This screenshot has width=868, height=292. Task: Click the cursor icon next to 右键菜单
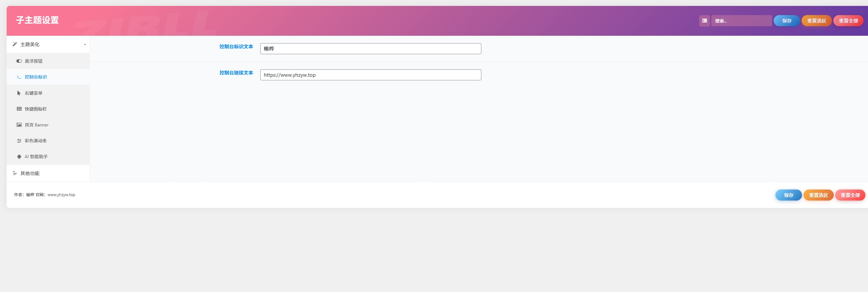point(19,93)
